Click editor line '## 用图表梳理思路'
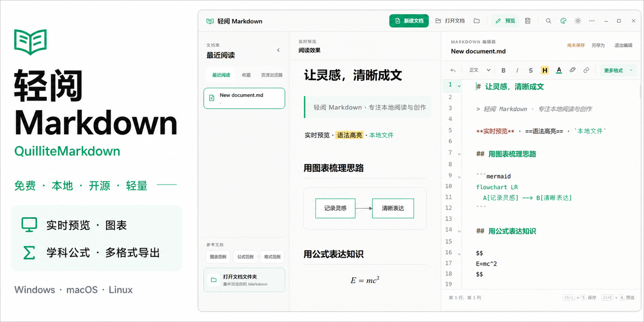The height and width of the screenshot is (322, 644). pos(506,154)
